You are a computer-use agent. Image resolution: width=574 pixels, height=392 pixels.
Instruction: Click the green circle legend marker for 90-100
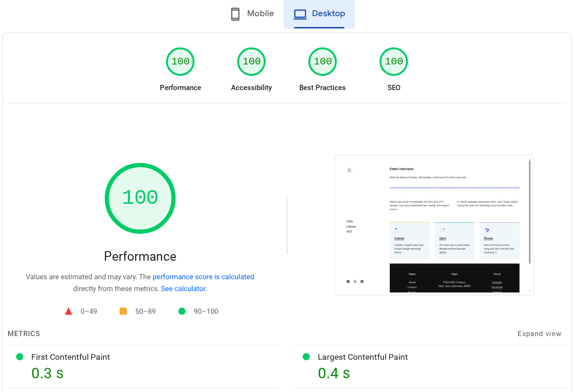[182, 311]
